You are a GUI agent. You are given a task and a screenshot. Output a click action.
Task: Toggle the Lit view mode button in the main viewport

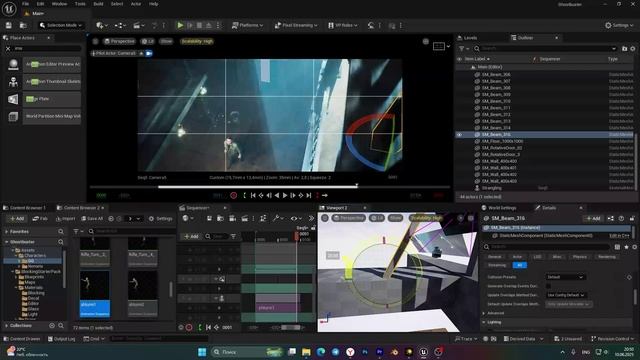tap(147, 41)
